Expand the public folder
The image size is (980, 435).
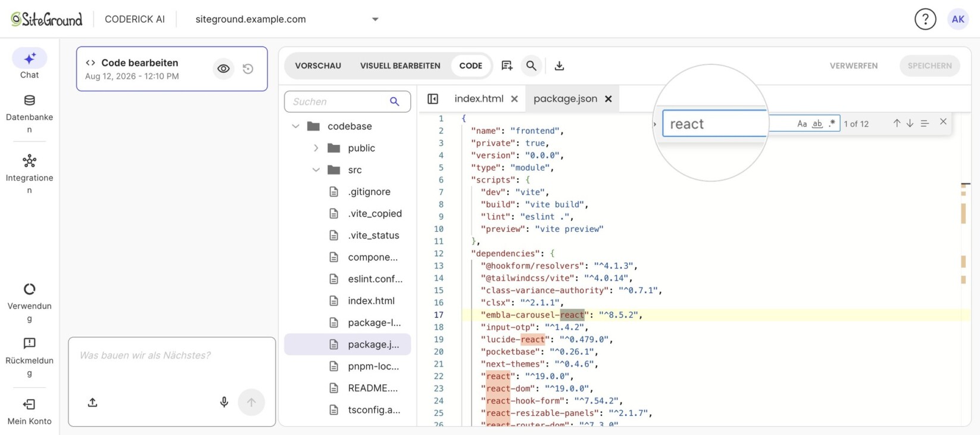click(x=316, y=148)
